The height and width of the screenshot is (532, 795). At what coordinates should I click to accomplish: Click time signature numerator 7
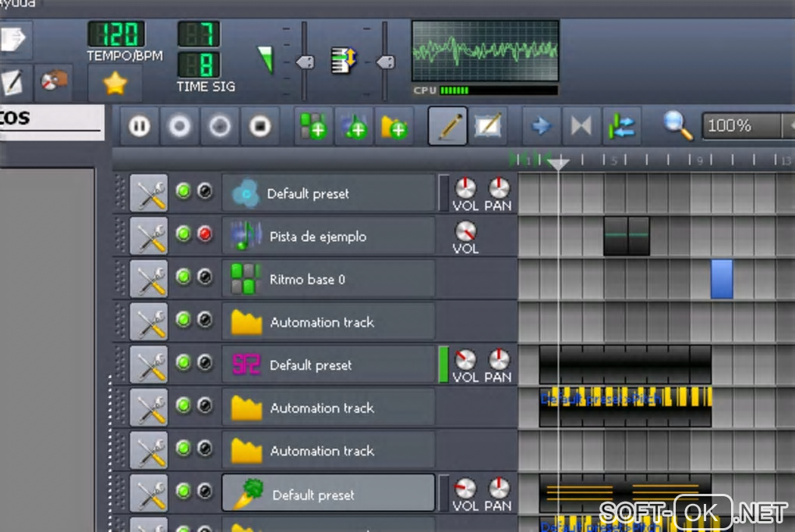[199, 34]
